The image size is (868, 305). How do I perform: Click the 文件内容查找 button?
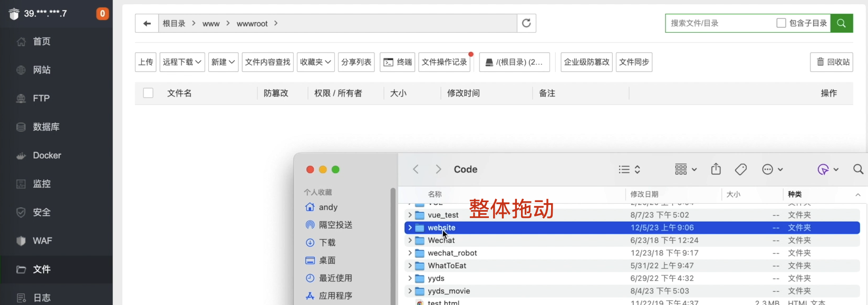(x=267, y=62)
